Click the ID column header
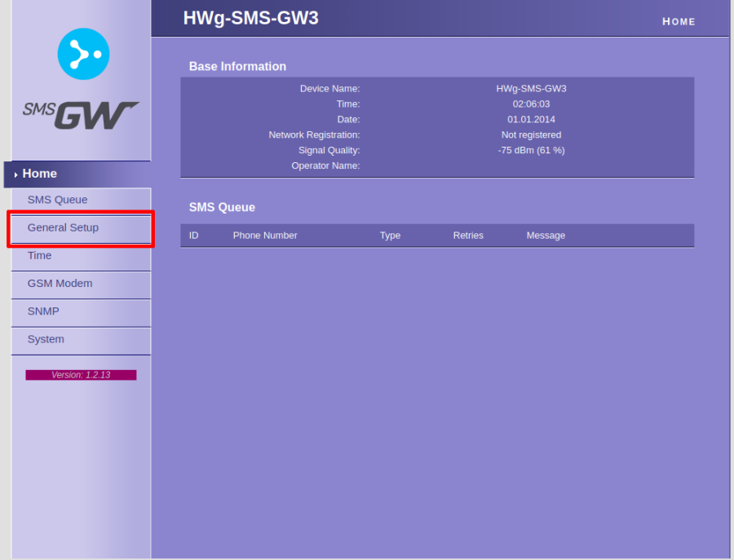 (x=194, y=236)
